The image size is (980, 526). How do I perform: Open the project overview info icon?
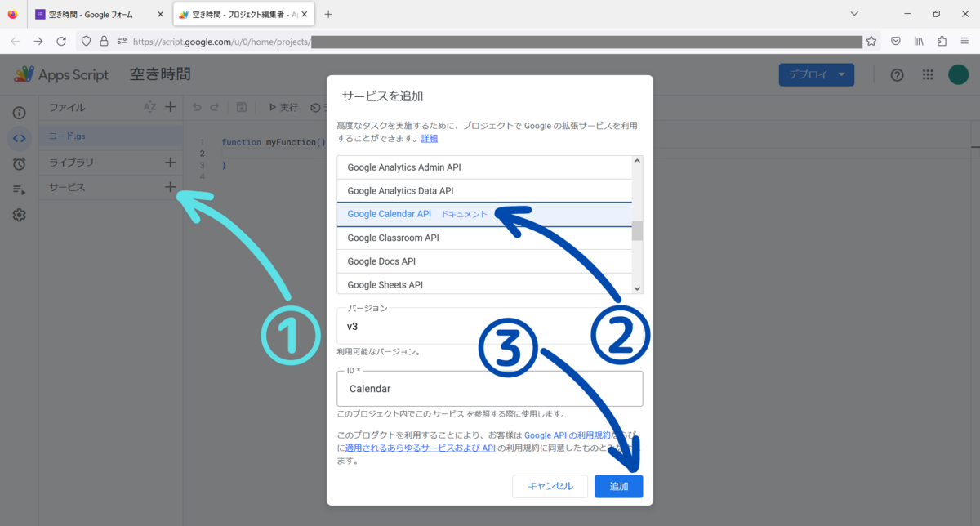[19, 113]
